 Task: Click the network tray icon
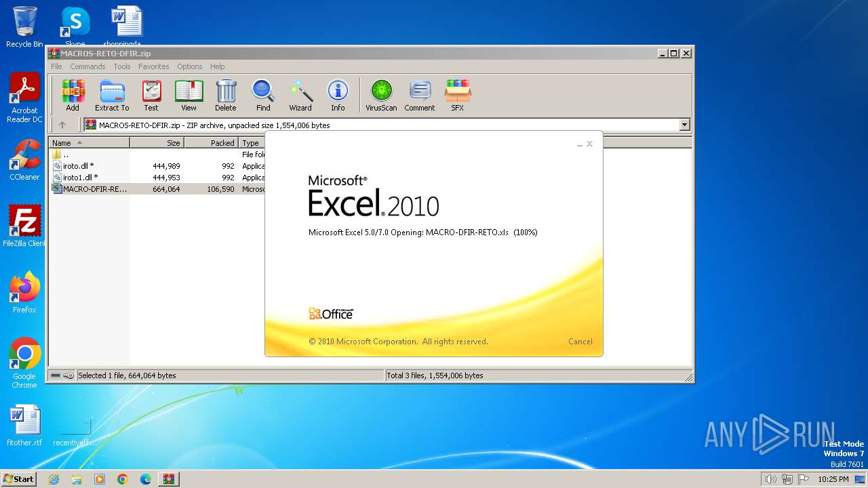coord(787,479)
